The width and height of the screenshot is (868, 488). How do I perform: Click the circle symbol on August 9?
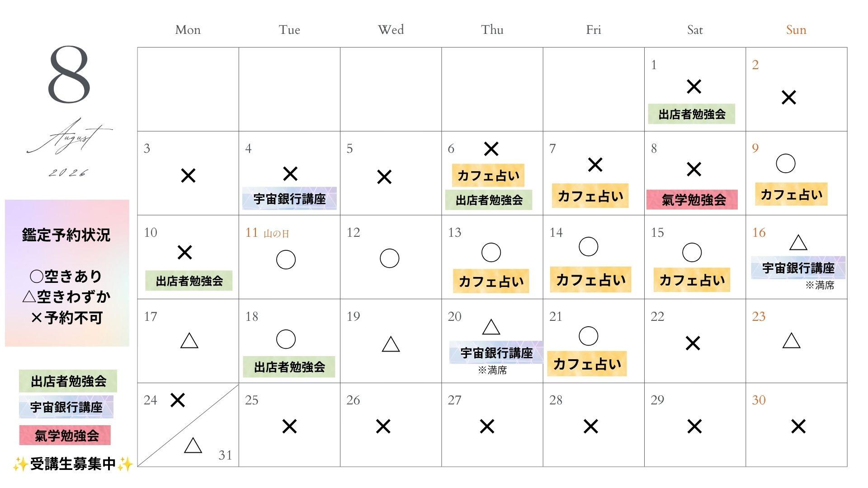pos(785,163)
